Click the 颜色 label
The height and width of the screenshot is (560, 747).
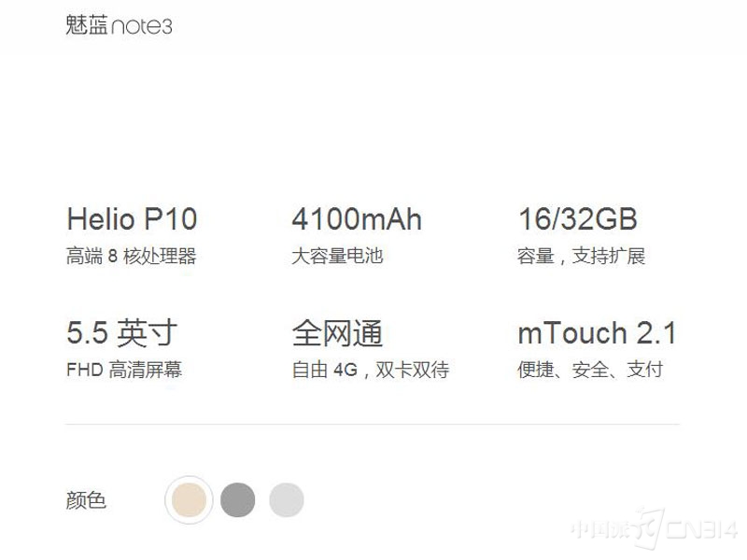[86, 500]
